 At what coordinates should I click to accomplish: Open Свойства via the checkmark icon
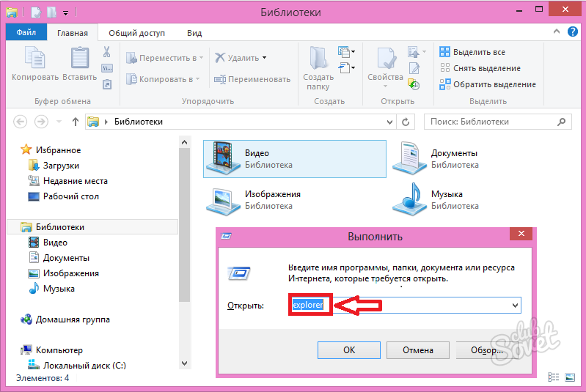[385, 60]
